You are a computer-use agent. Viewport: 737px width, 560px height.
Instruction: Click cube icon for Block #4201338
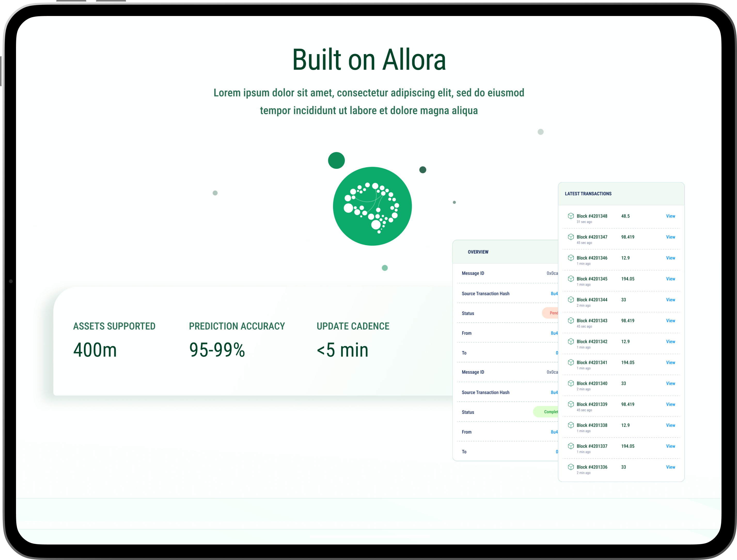point(571,425)
